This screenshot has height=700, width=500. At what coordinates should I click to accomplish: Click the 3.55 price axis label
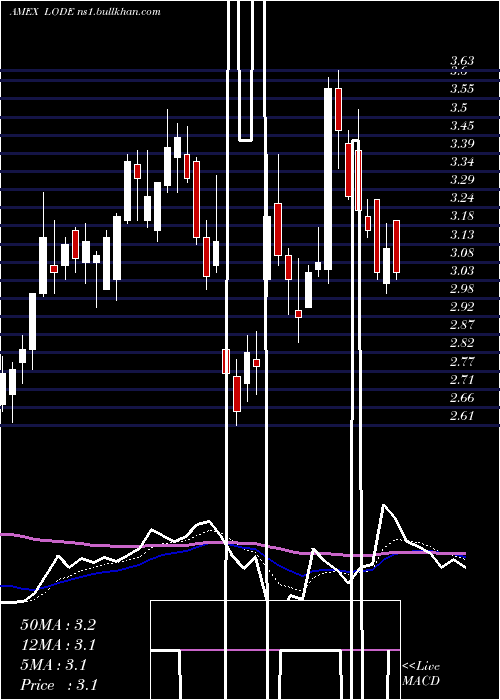(x=462, y=89)
